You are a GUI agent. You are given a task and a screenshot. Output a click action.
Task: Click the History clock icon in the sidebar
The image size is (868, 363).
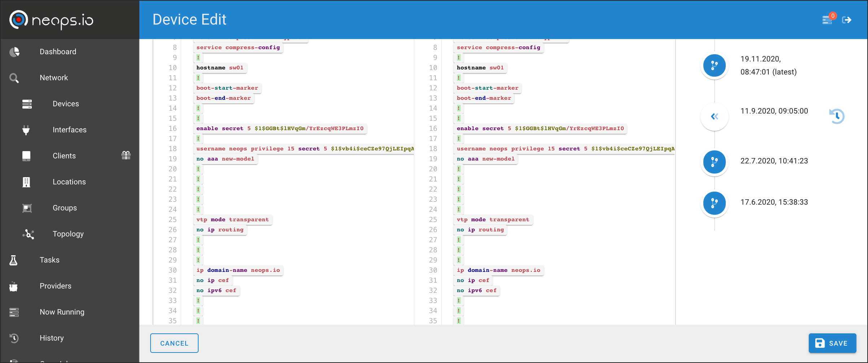[x=14, y=338]
